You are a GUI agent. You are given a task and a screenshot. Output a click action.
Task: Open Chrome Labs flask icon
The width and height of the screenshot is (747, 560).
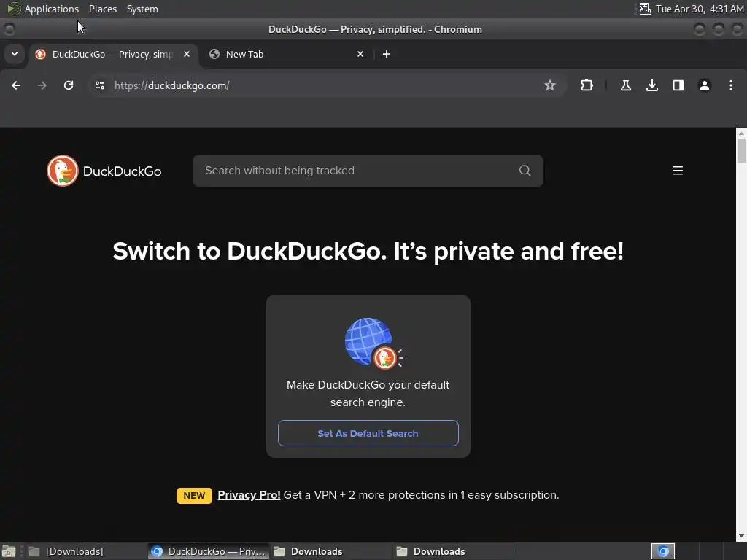coord(625,85)
